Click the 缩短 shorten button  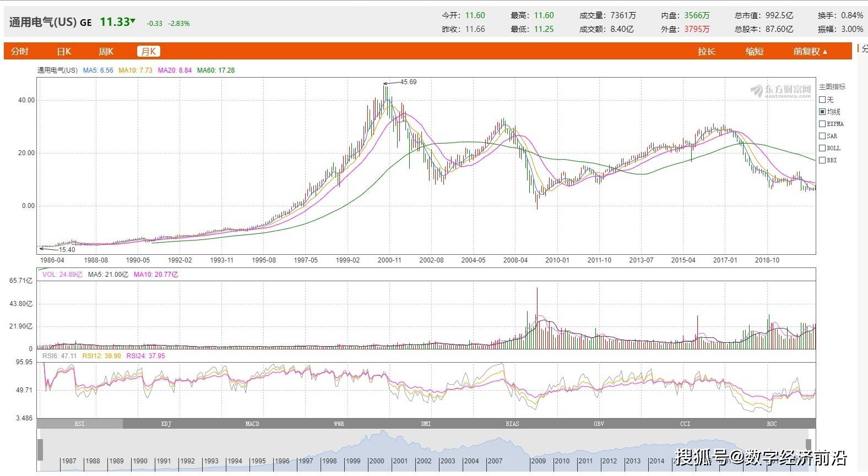[755, 51]
